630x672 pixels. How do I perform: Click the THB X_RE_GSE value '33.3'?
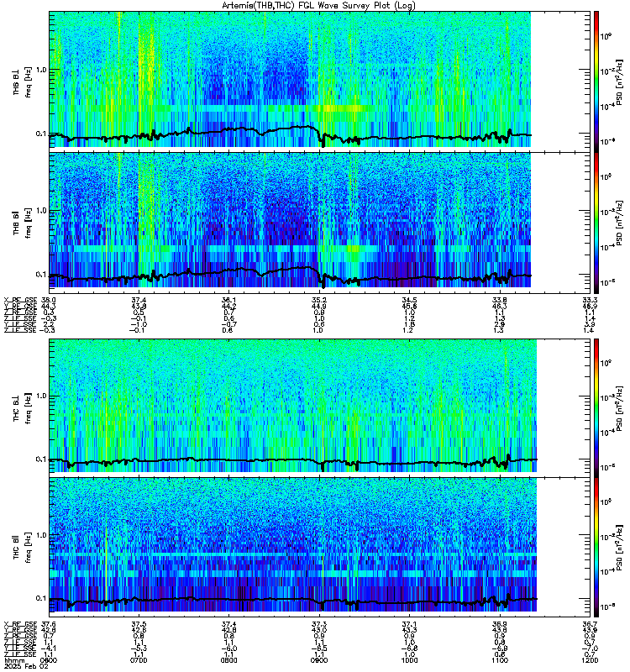[591, 300]
